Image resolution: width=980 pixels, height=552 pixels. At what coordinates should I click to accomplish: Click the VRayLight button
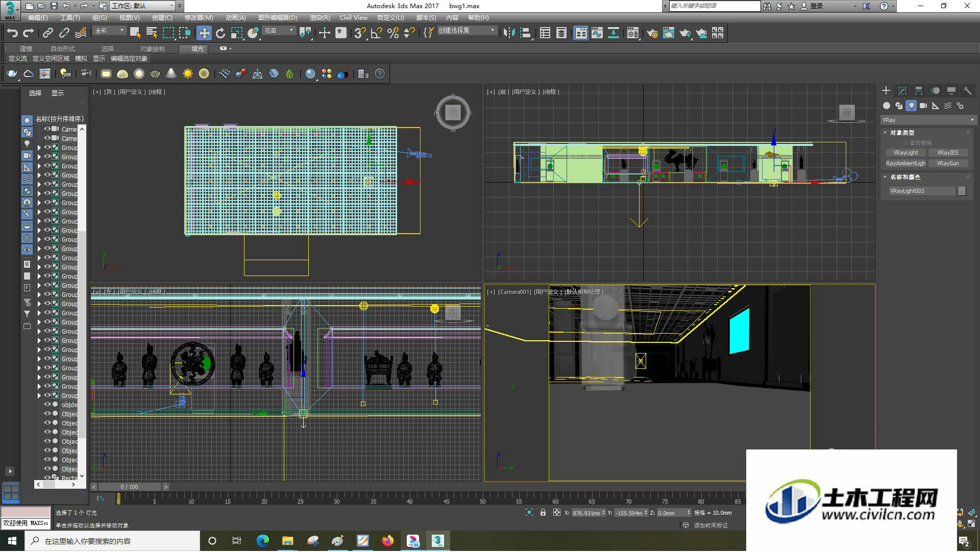pos(905,153)
